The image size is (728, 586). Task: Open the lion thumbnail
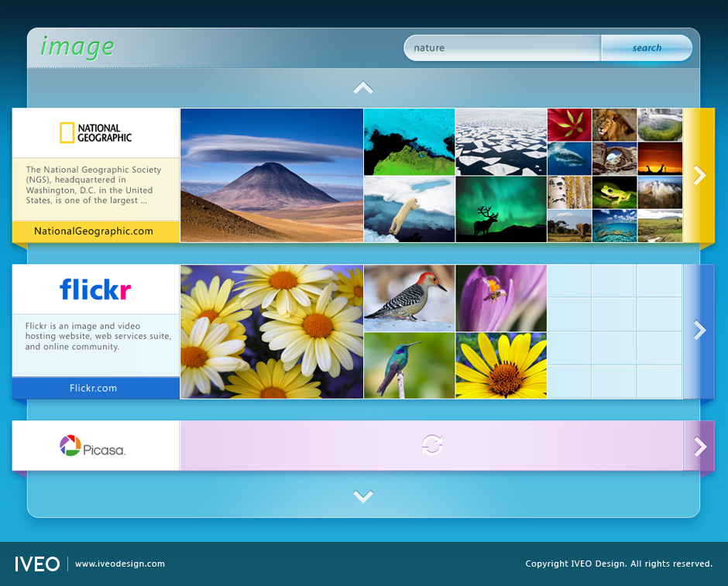pyautogui.click(x=615, y=125)
